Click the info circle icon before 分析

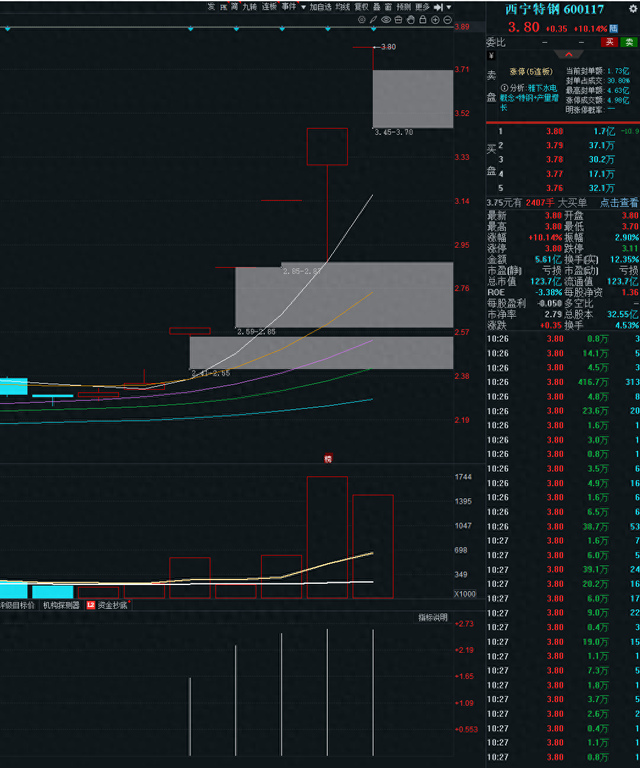504,88
